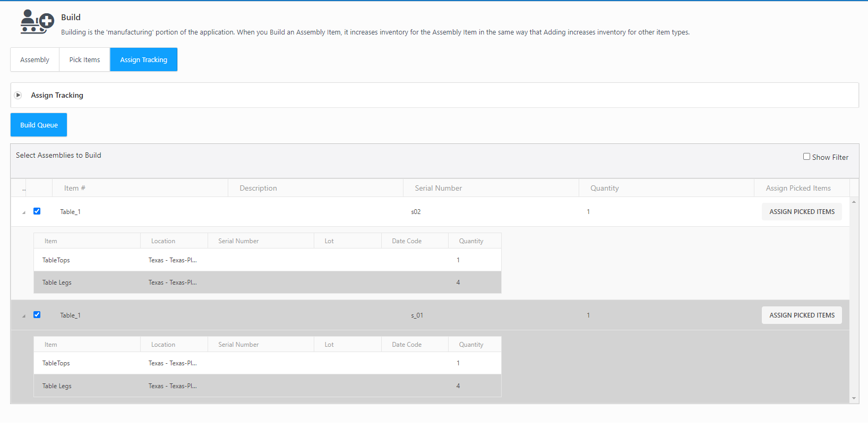This screenshot has width=868, height=428.
Task: Collapse the Table_1 s_01 row
Action: point(23,316)
